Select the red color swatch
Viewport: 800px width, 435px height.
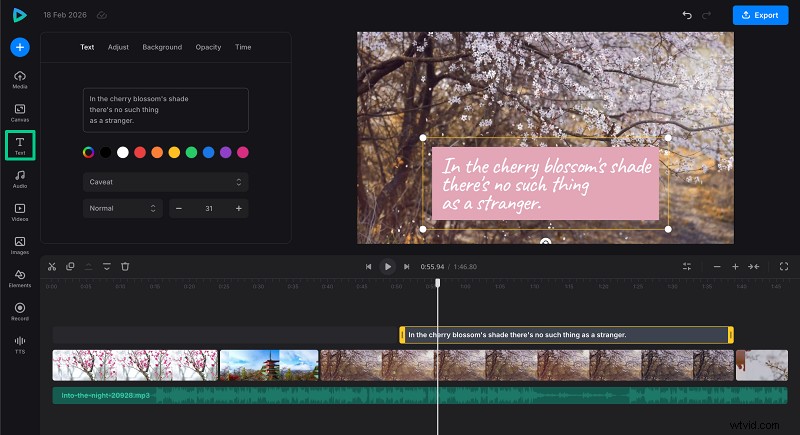click(140, 152)
